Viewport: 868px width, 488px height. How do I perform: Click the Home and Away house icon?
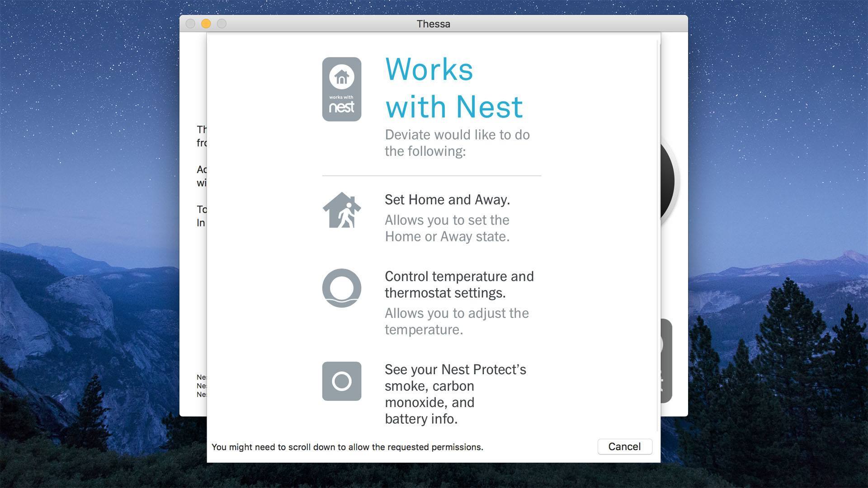pos(341,210)
